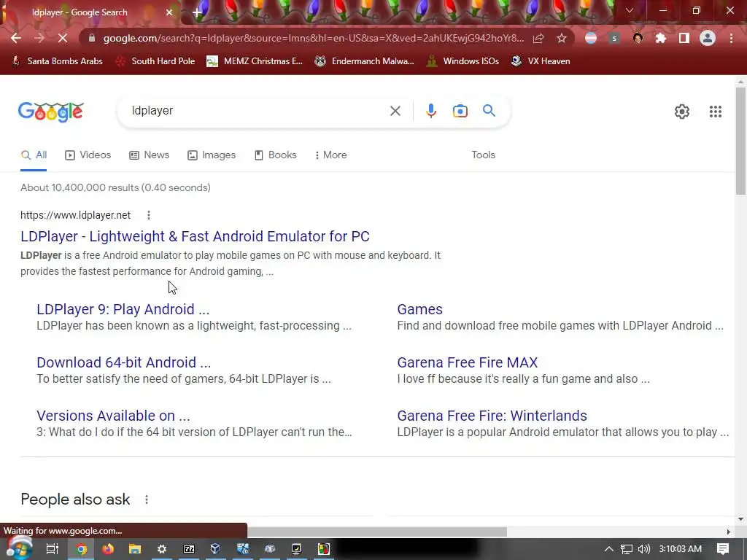
Task: Click the vertical scrollbar thumb
Action: tap(740, 141)
